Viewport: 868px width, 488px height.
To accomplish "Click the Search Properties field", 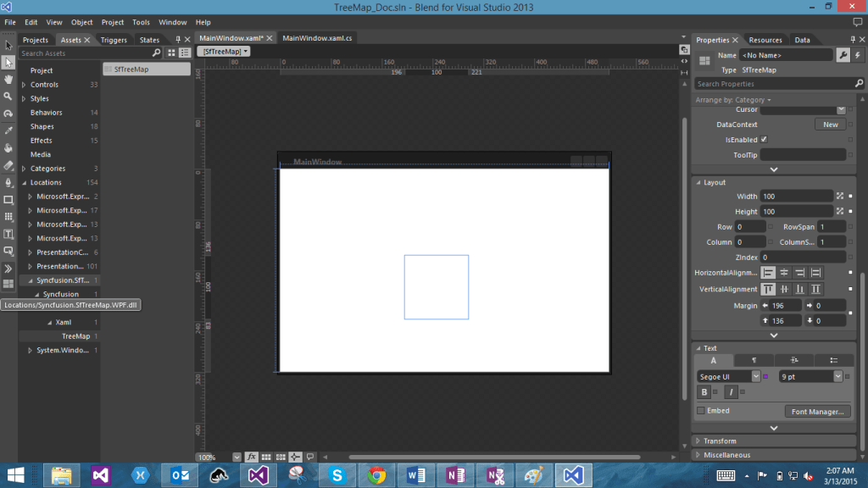I will click(774, 84).
